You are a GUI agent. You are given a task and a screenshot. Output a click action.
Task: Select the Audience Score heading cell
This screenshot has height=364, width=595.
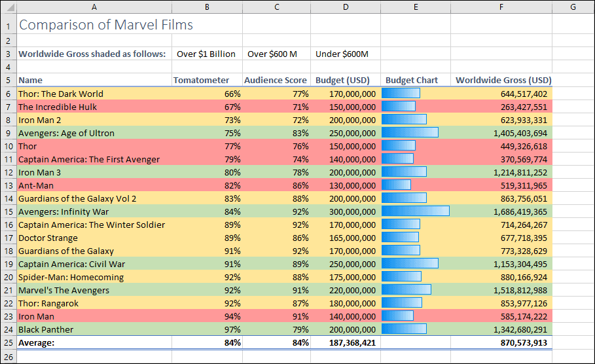click(x=276, y=80)
